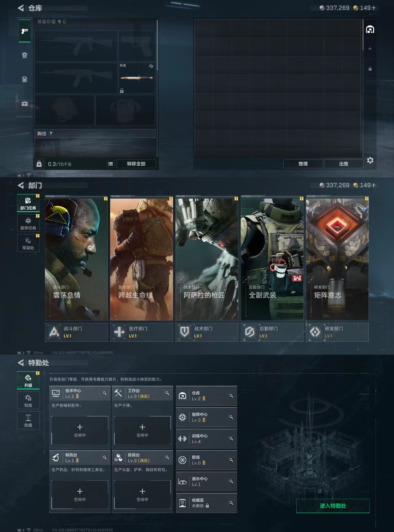Open the item list view icon

(111, 164)
